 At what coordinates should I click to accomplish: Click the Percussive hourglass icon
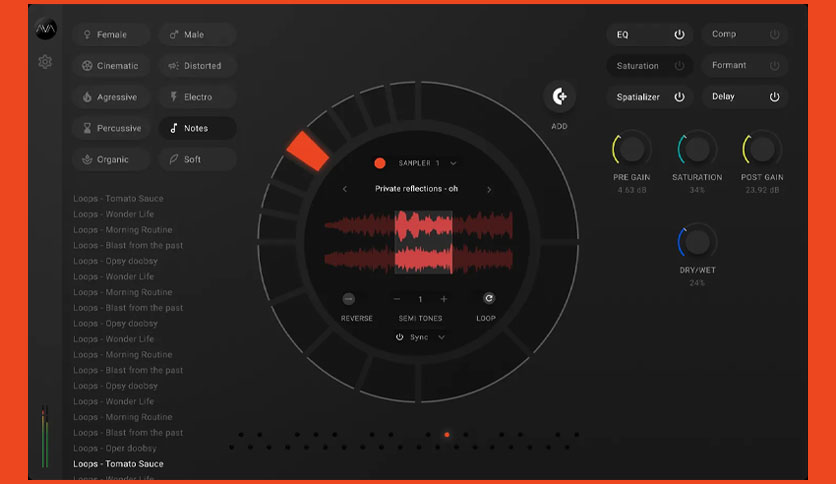tap(87, 128)
